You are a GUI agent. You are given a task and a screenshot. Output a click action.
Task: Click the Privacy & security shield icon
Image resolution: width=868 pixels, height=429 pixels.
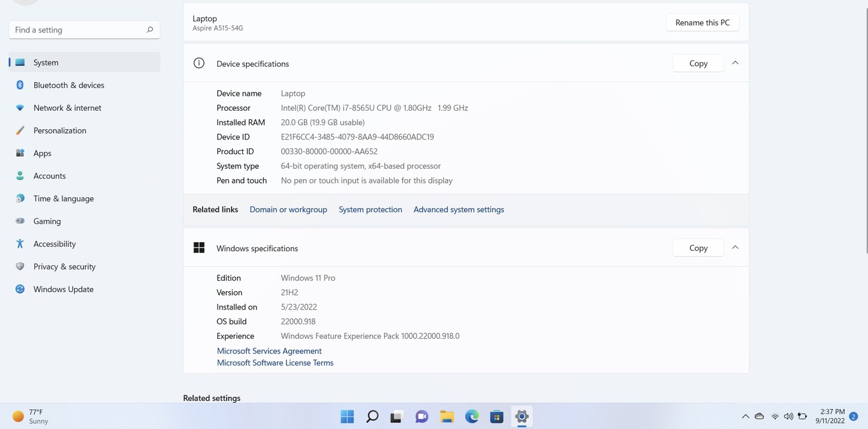[x=20, y=267]
